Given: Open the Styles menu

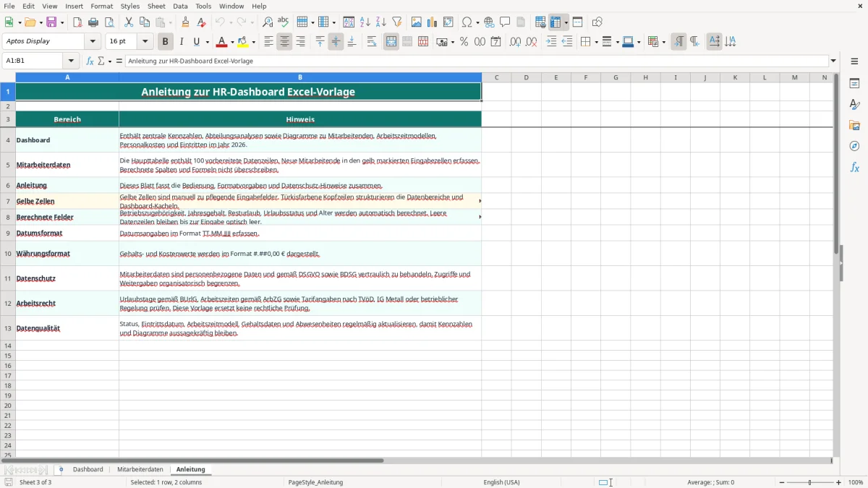Looking at the screenshot, I should [x=130, y=6].
